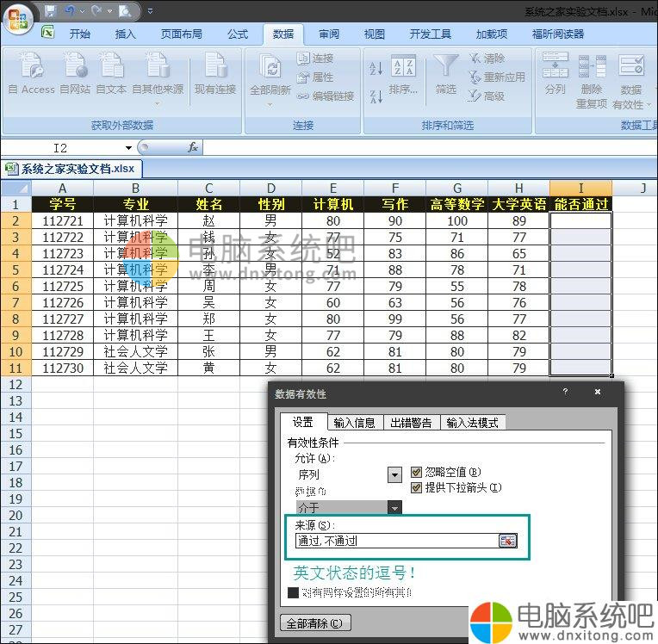658x644 pixels.
Task: Click the sort ascending A-Z icon
Action: pyautogui.click(x=376, y=69)
